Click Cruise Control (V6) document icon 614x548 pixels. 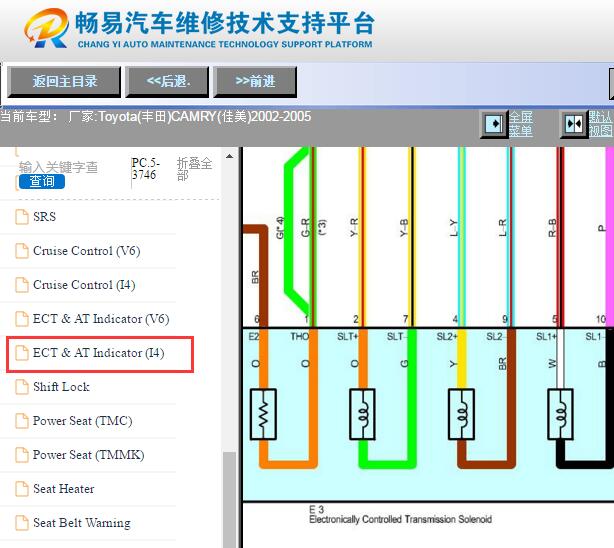pyautogui.click(x=22, y=251)
